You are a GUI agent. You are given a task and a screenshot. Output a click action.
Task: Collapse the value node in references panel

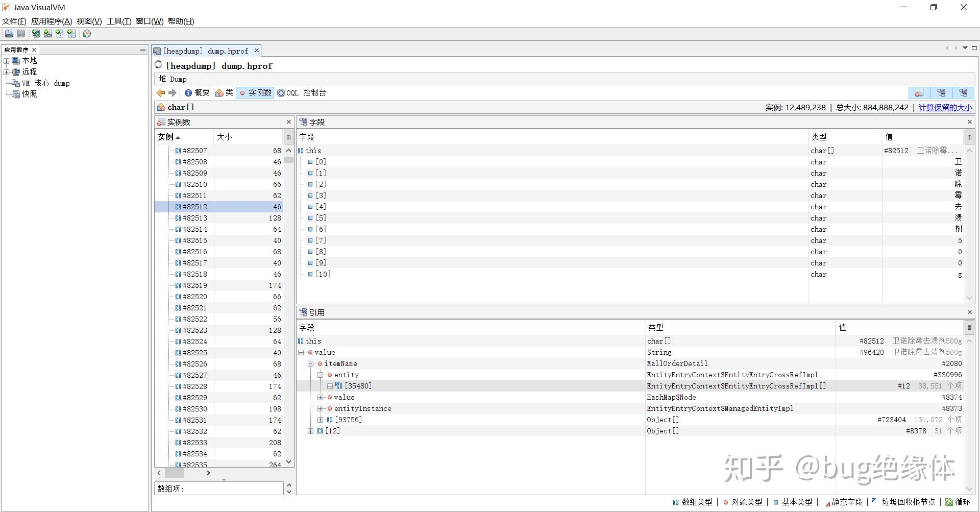301,352
